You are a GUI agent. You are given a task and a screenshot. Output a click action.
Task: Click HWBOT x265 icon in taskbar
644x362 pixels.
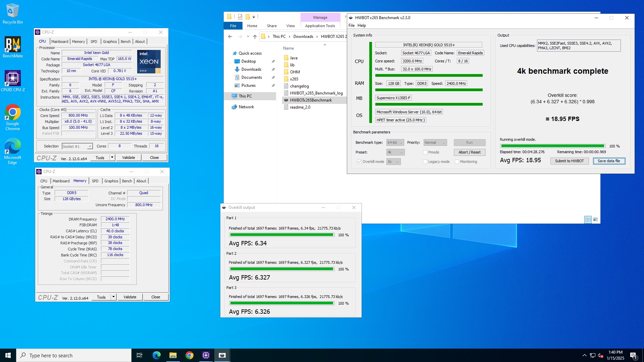pos(222,355)
